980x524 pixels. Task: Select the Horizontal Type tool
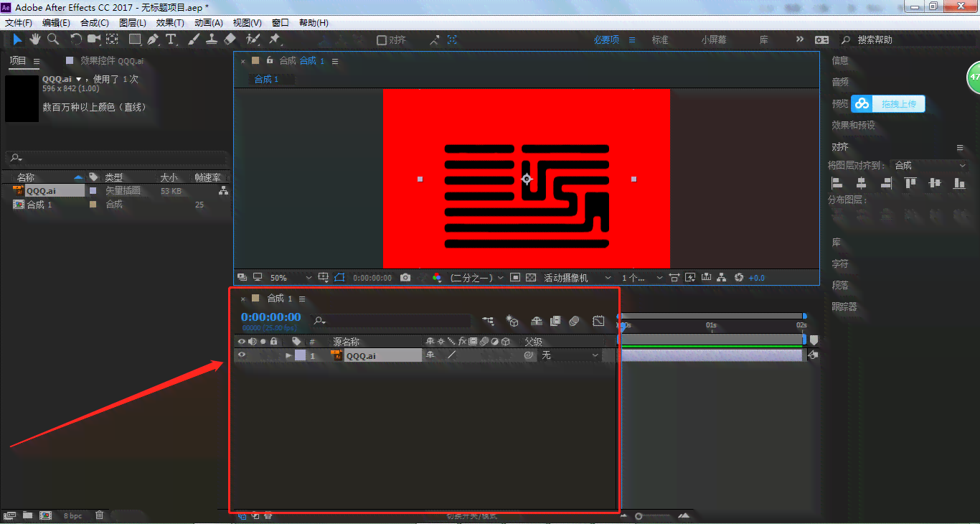tap(171, 39)
